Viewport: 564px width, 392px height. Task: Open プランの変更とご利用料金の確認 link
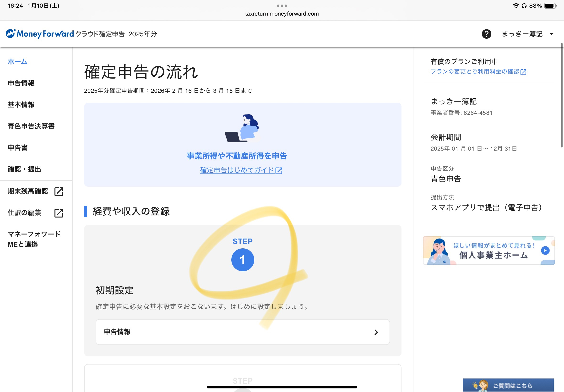[475, 71]
